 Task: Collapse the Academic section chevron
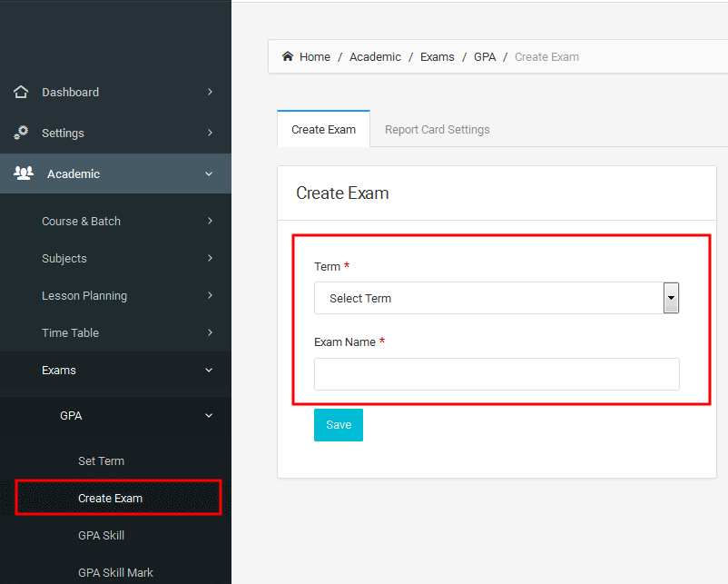pyautogui.click(x=209, y=173)
